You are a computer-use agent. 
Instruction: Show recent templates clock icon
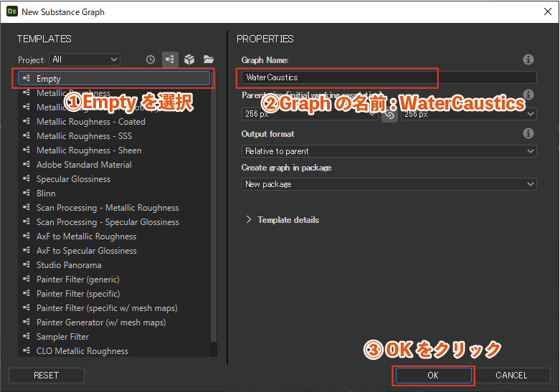(x=151, y=59)
